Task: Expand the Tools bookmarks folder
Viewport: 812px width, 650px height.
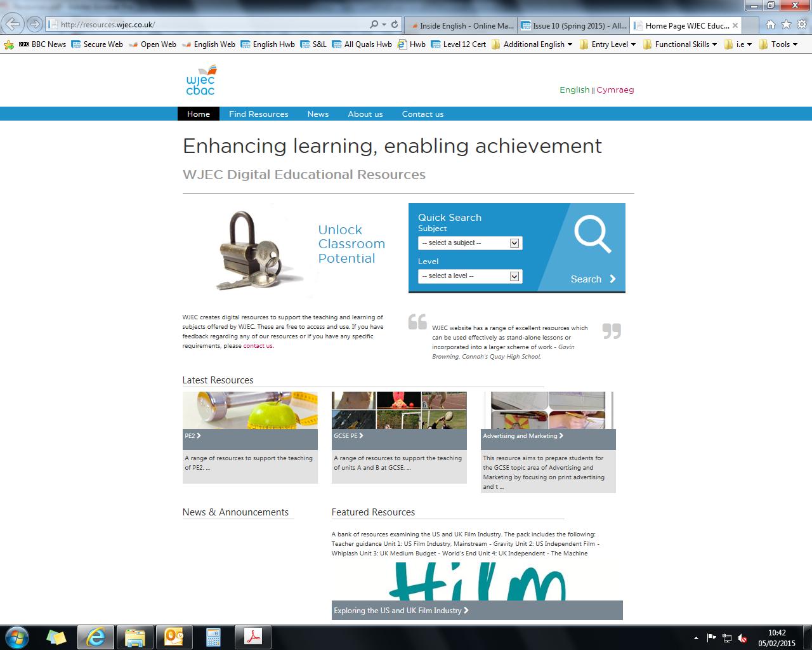Action: tap(778, 44)
